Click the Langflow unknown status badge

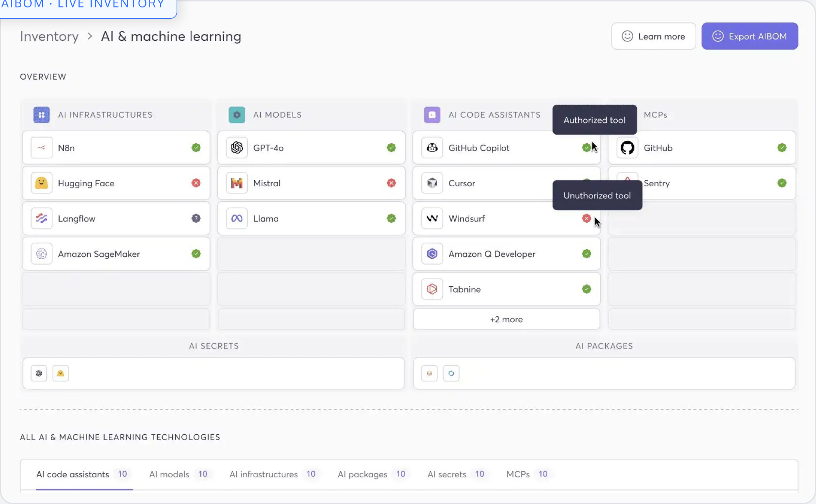pos(196,218)
